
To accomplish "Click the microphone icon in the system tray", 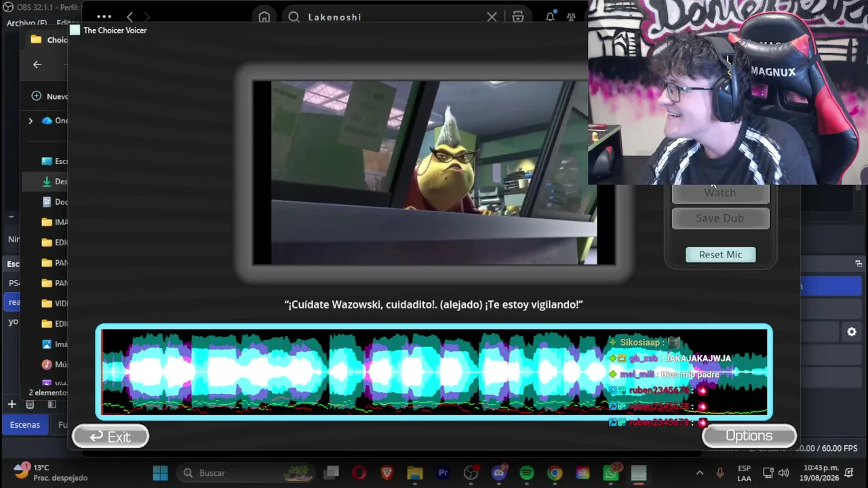I will (x=720, y=473).
